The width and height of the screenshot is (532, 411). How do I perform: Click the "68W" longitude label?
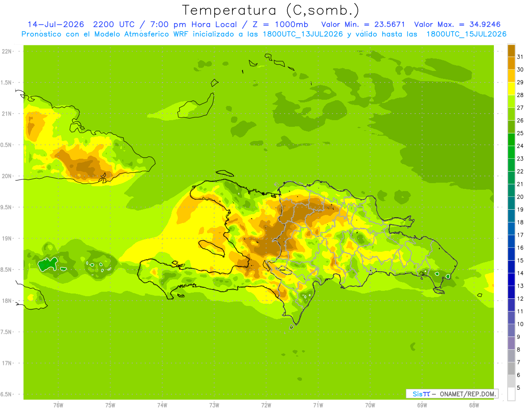(x=474, y=405)
